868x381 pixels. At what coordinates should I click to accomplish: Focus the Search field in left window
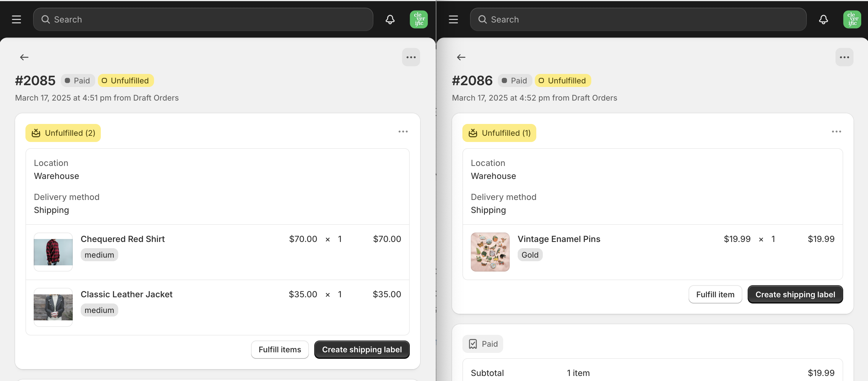pos(203,20)
